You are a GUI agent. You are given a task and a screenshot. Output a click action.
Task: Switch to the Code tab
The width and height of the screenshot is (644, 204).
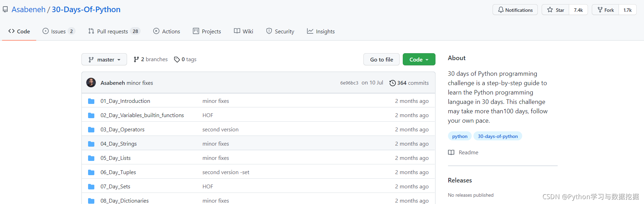pos(19,31)
